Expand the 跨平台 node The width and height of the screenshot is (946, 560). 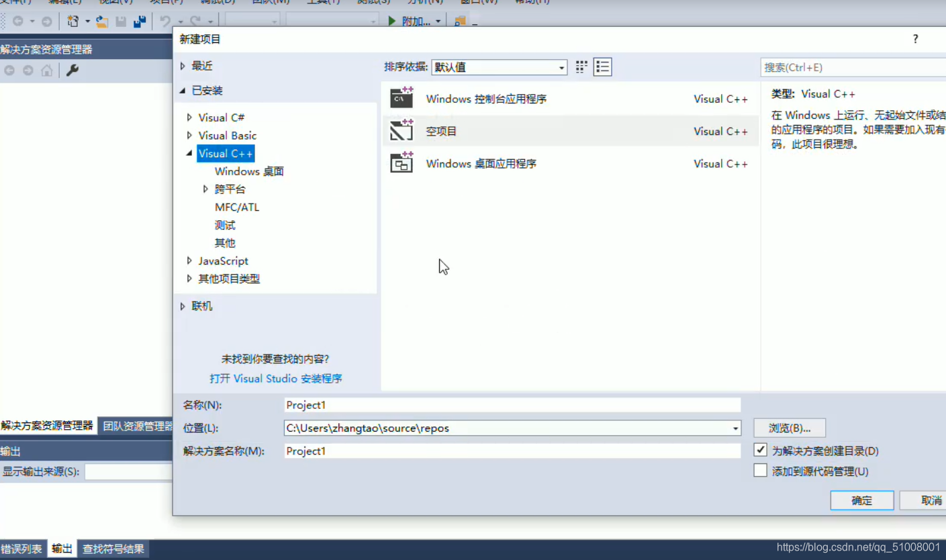tap(205, 189)
